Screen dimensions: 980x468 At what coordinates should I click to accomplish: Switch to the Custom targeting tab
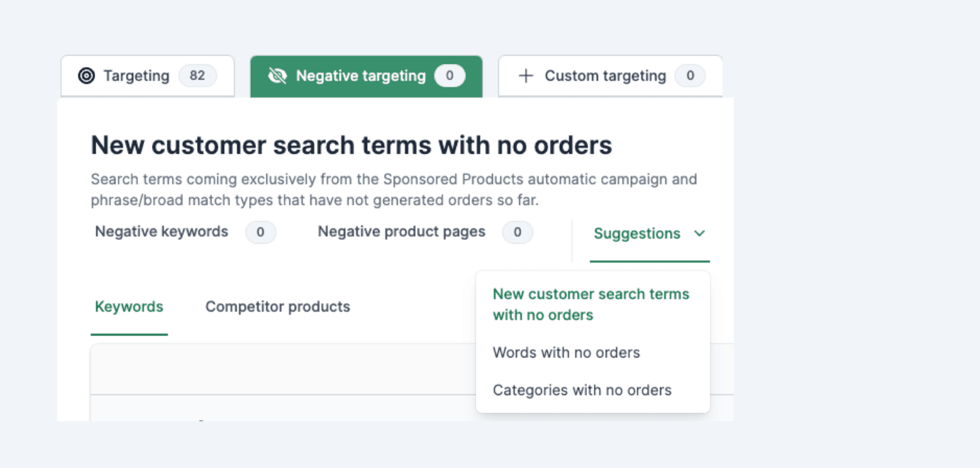click(x=610, y=76)
